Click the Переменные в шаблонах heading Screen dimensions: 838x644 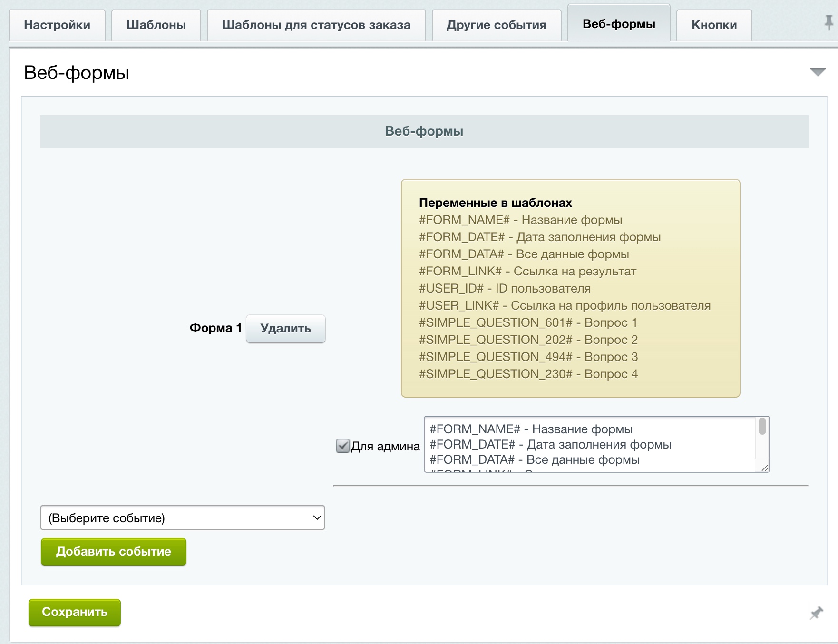(496, 203)
